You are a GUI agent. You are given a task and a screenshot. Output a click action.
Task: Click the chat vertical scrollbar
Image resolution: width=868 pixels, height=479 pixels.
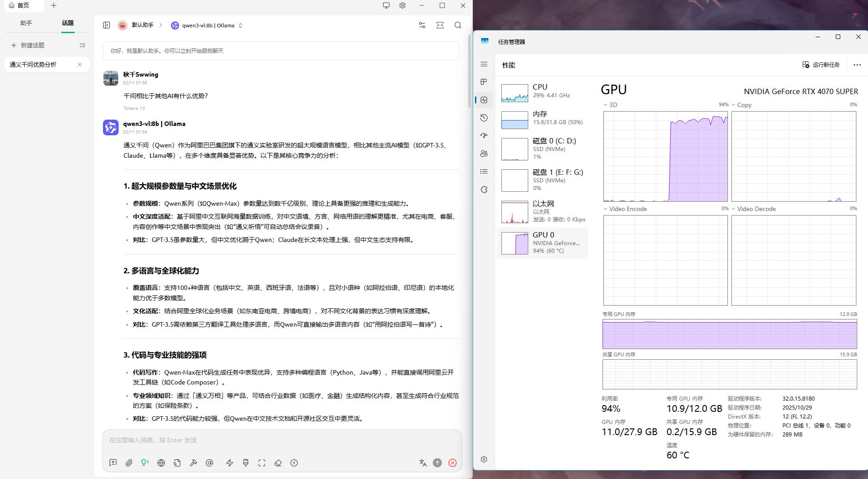click(x=469, y=72)
